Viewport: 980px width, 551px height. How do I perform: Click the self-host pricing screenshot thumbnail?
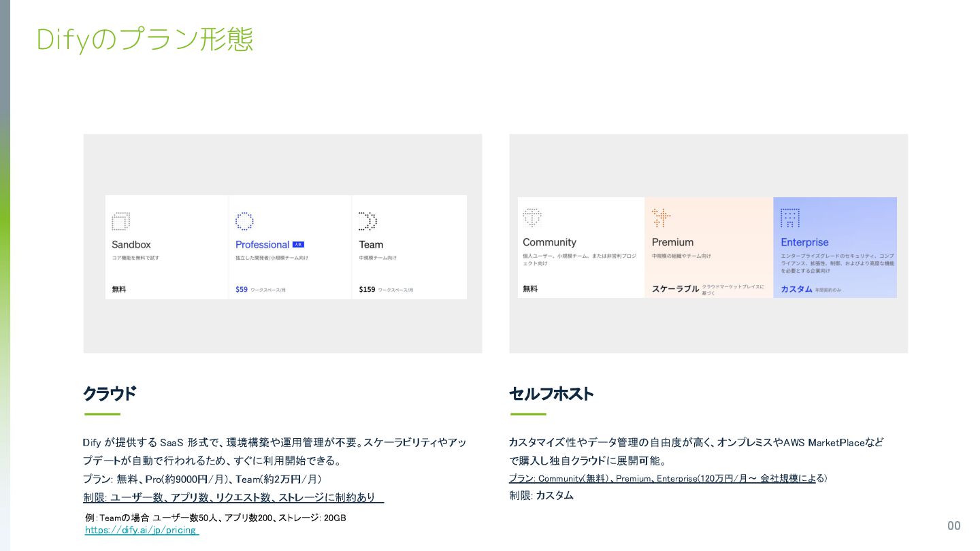pos(707,248)
